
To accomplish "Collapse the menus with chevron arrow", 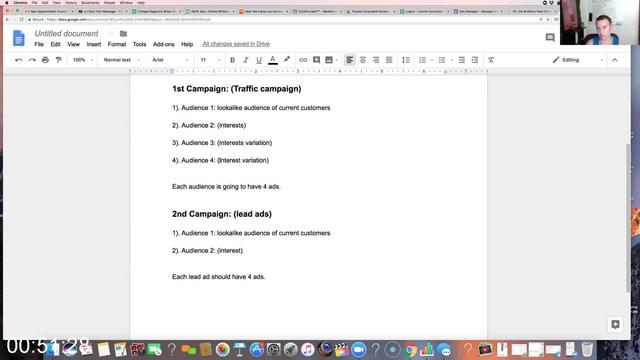I will (x=615, y=60).
